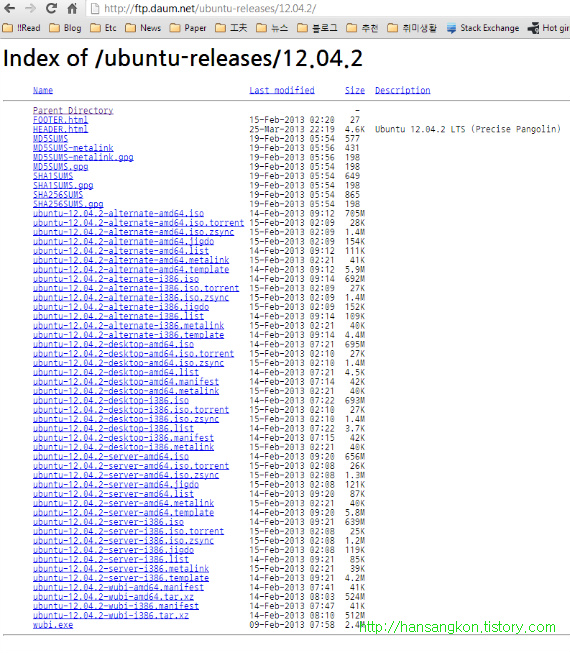Download ubuntu-12.04.2-wubi-amd64.tar.xz
The width and height of the screenshot is (570, 653).
(113, 597)
